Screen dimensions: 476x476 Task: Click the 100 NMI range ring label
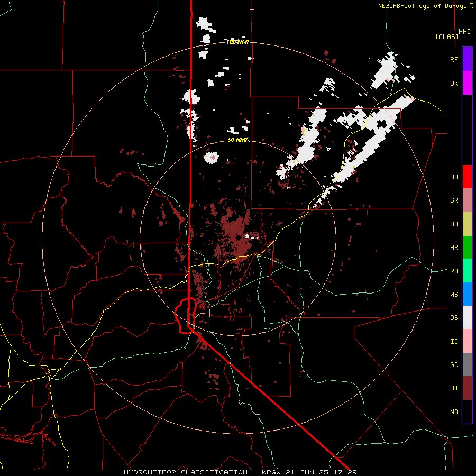click(237, 42)
